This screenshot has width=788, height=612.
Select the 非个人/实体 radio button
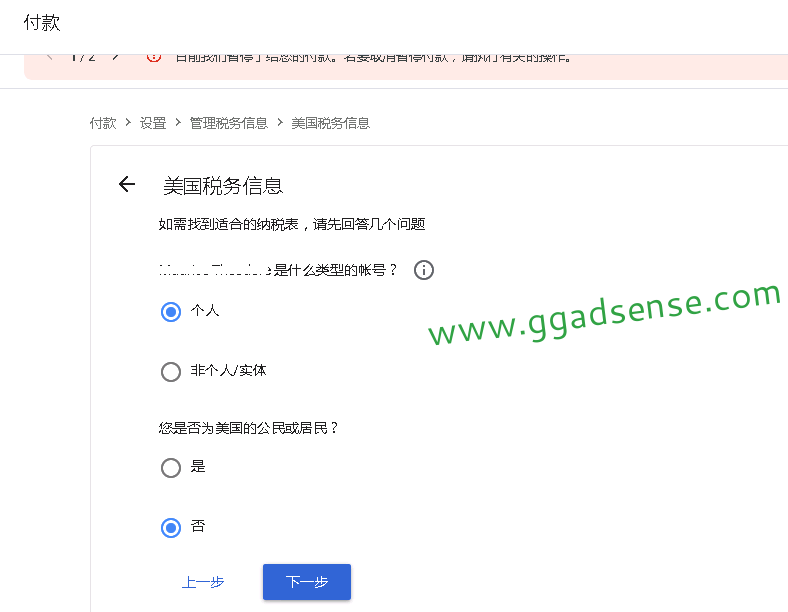171,372
